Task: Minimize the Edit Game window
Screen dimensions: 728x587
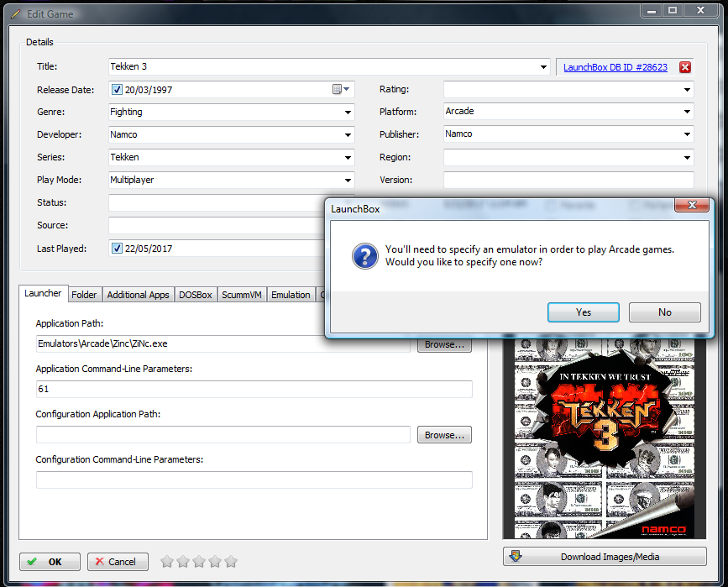Action: tap(652, 10)
